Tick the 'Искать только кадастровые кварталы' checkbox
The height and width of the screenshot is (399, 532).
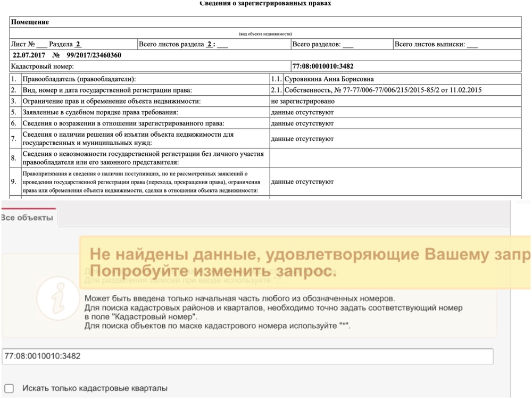point(9,388)
